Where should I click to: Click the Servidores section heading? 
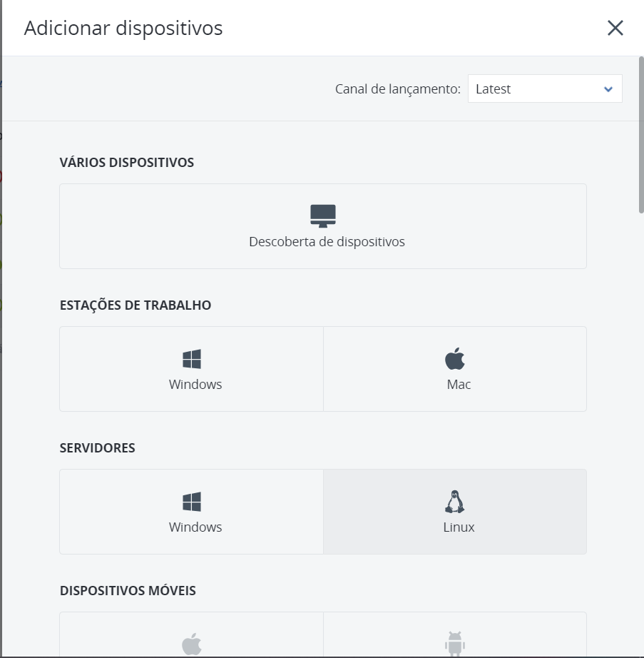coord(97,447)
